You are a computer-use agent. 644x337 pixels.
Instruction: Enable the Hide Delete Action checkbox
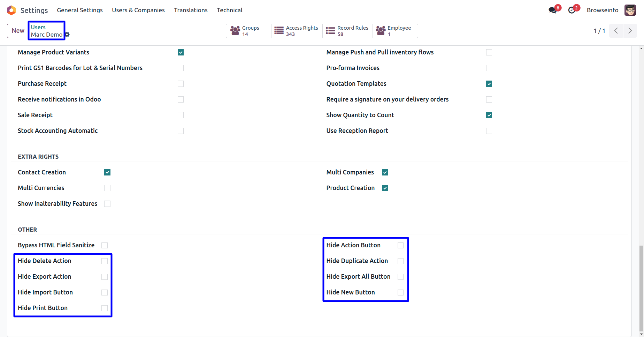click(105, 261)
